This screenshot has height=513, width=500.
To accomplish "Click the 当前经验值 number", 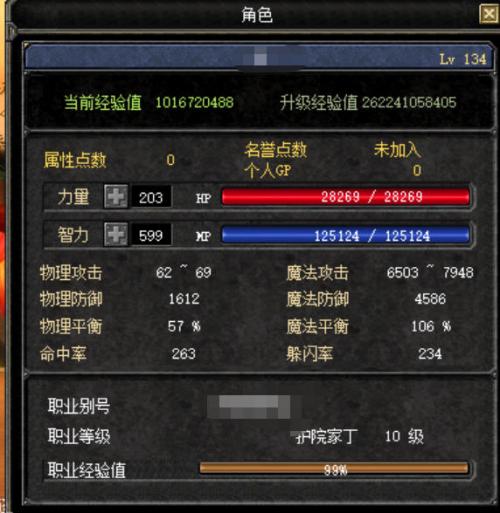I will click(195, 102).
